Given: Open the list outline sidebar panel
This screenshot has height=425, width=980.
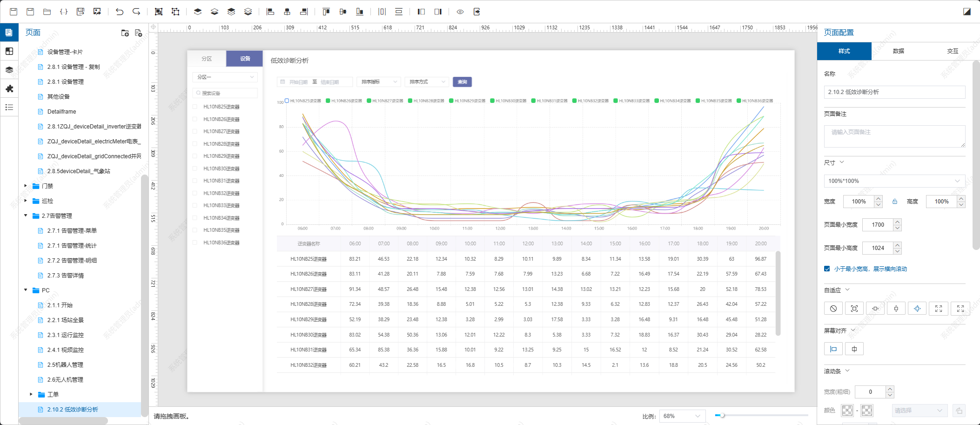Looking at the screenshot, I should [x=9, y=107].
